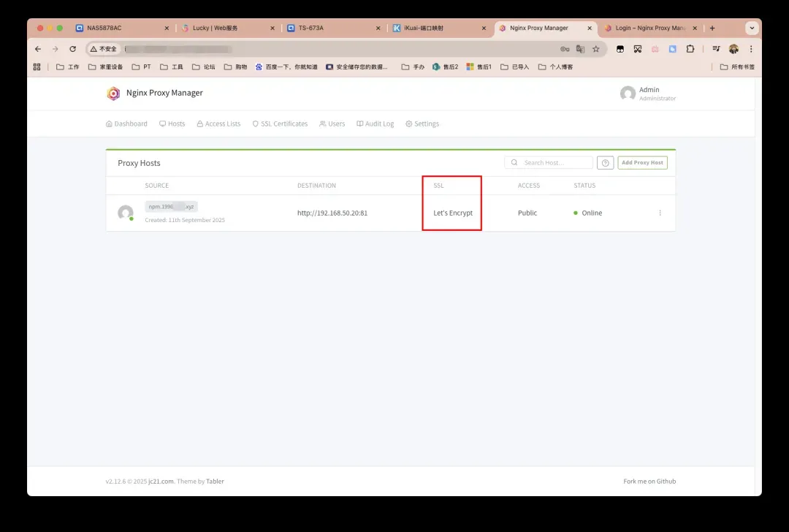Open the Audit Log page

[x=376, y=124]
